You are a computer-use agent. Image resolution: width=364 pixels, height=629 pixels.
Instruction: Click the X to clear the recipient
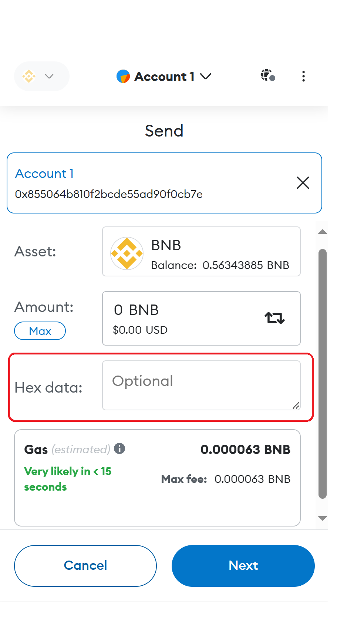tap(303, 183)
